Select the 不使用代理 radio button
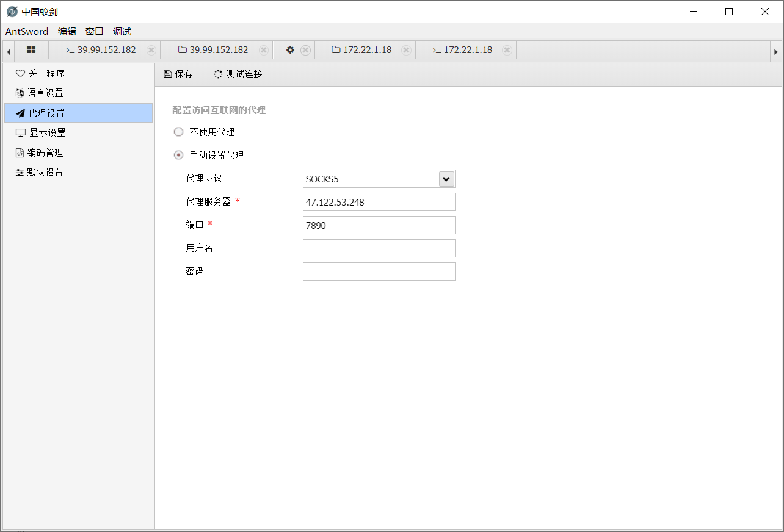 [178, 132]
